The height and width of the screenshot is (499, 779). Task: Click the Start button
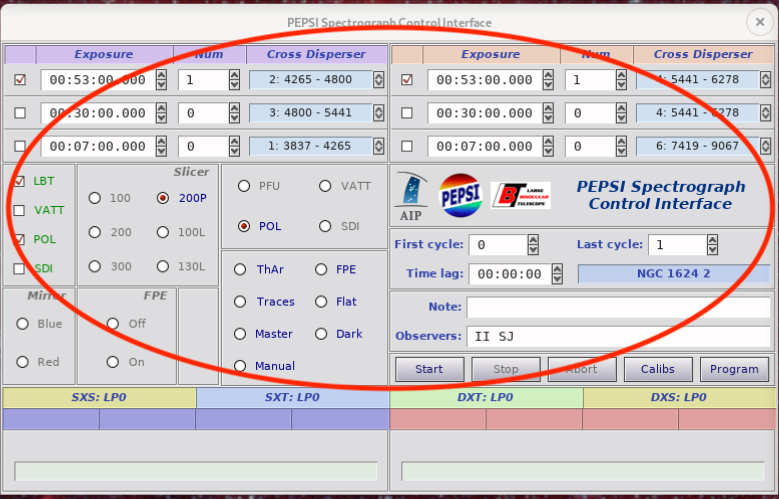click(429, 369)
